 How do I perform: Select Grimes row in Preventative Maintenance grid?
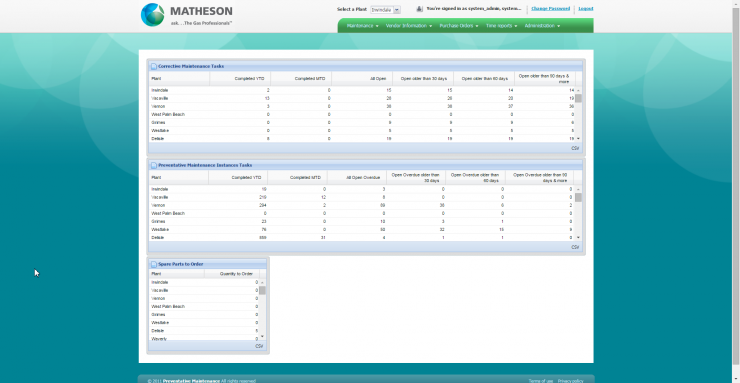362,221
